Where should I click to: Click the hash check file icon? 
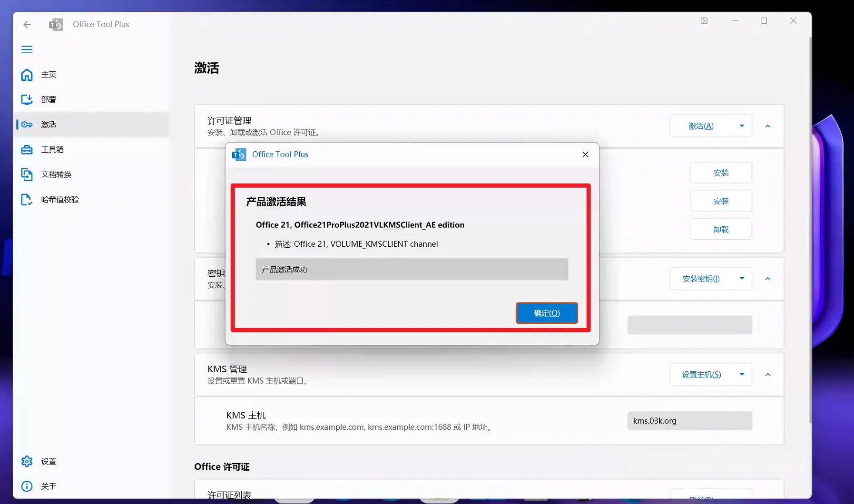point(27,200)
